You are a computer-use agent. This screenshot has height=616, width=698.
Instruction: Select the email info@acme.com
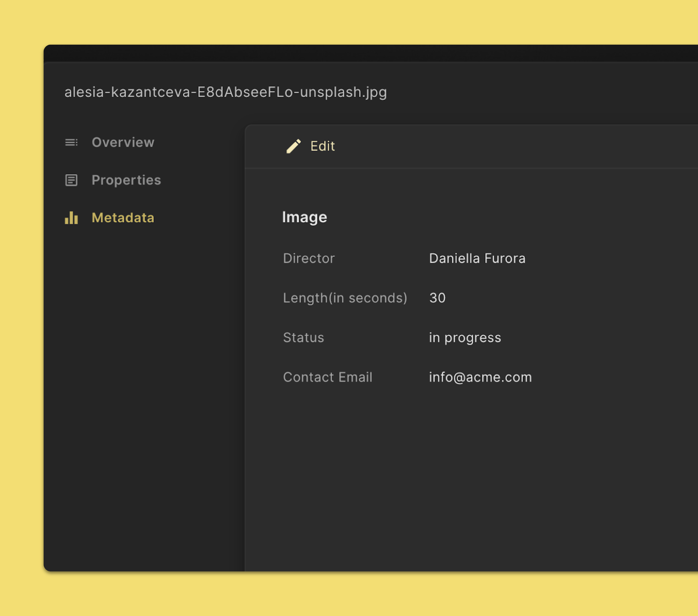point(480,377)
